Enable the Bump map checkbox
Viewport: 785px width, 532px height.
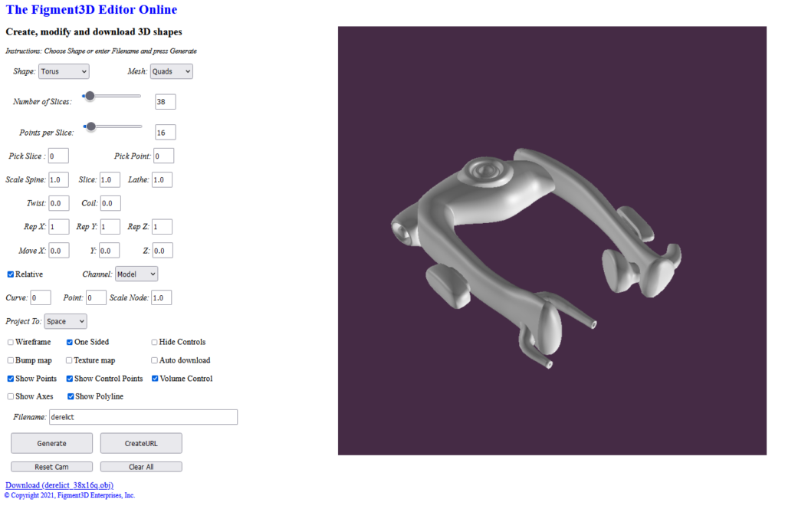pyautogui.click(x=10, y=360)
